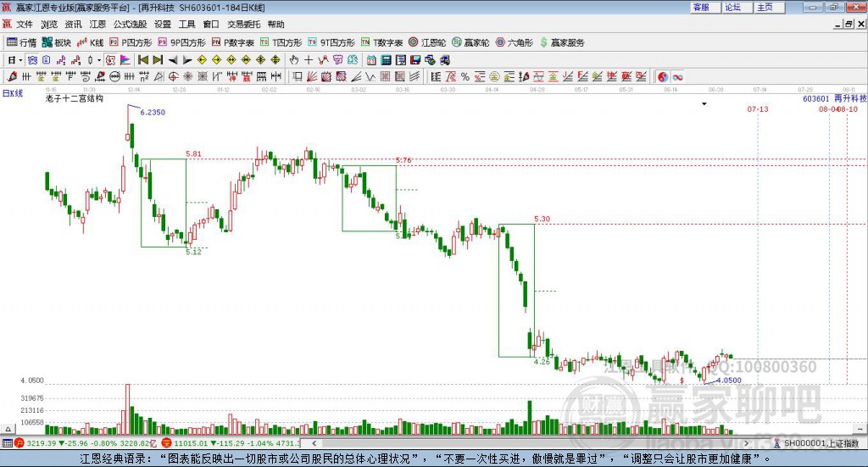Toggle the pressed knot-pattern toolbar button
Screen dimensions: 868x467
click(x=32, y=60)
